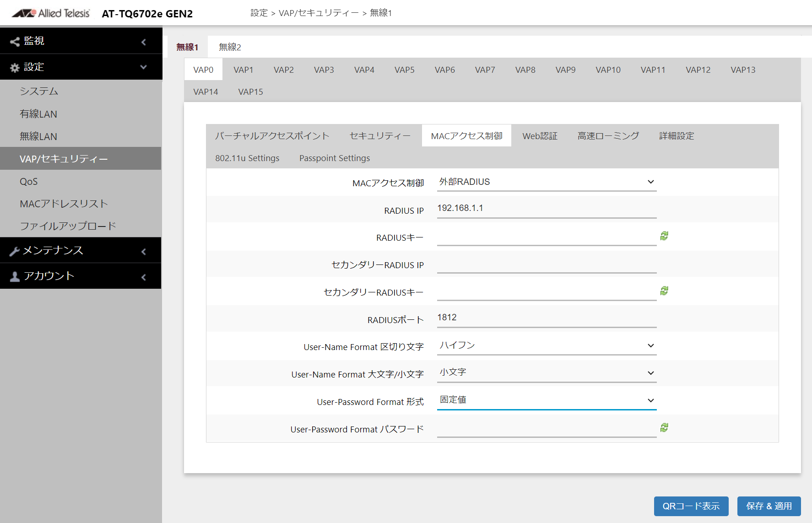
Task: Switch to the VAP3 tab
Action: [324, 70]
